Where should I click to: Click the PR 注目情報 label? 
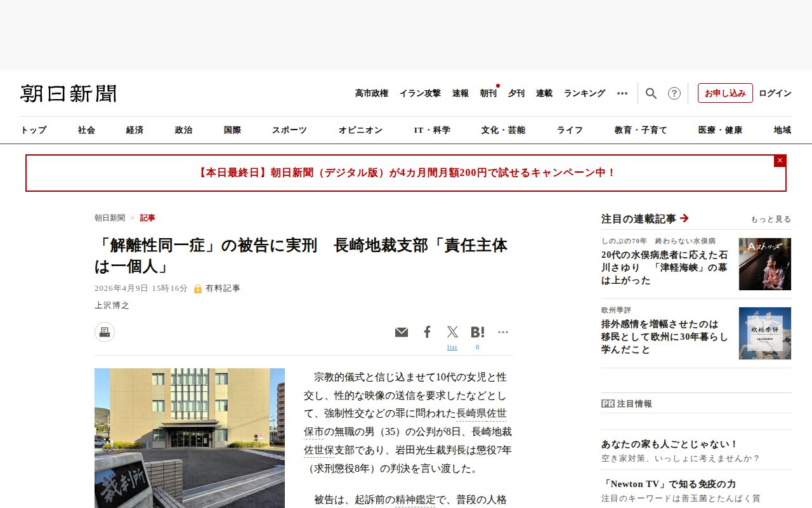click(627, 404)
